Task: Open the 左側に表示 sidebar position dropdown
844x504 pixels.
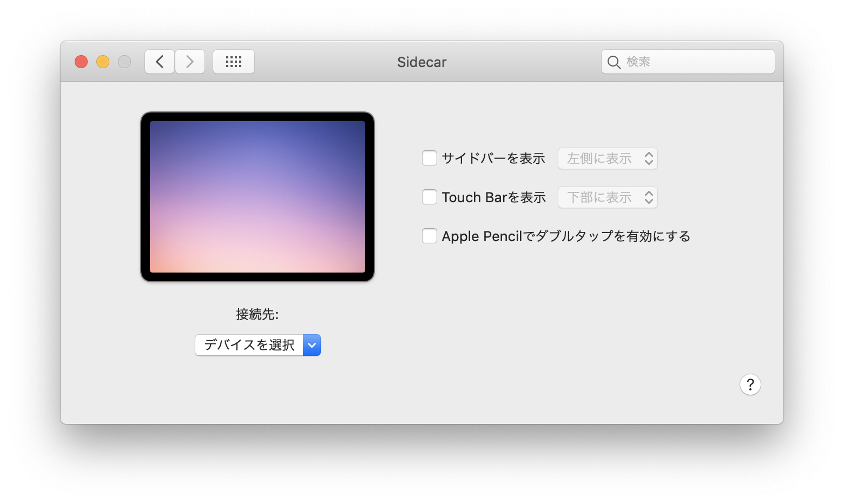Action: (608, 158)
